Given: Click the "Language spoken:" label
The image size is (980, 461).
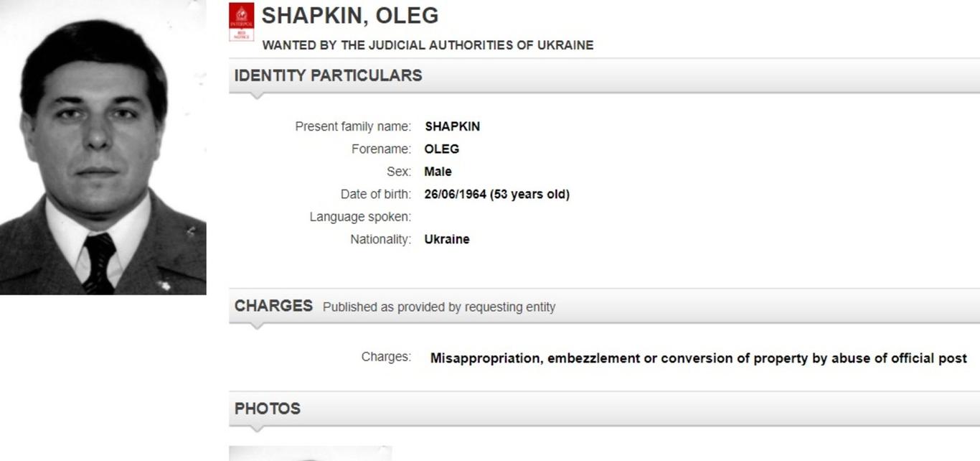Looking at the screenshot, I should click(360, 217).
